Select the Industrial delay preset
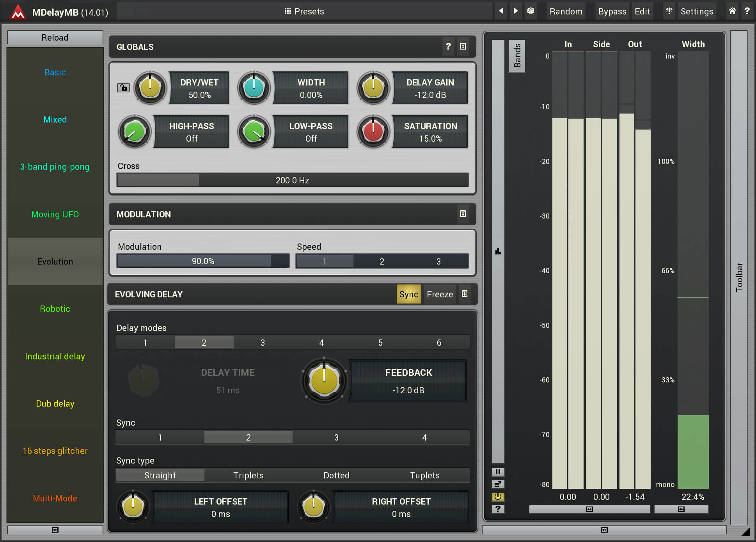The width and height of the screenshot is (756, 542). coord(55,356)
